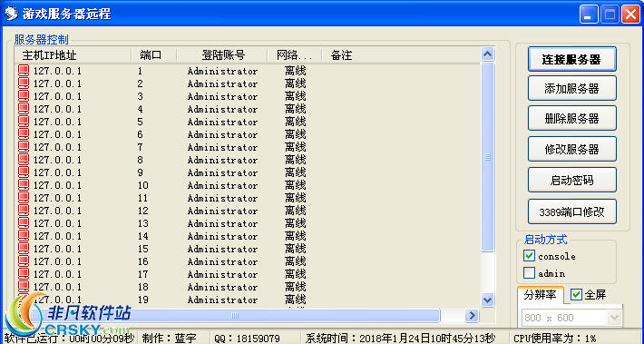Viewport: 644px width, 344px height.
Task: Click the vertical scrollbar down arrow
Action: [x=487, y=300]
